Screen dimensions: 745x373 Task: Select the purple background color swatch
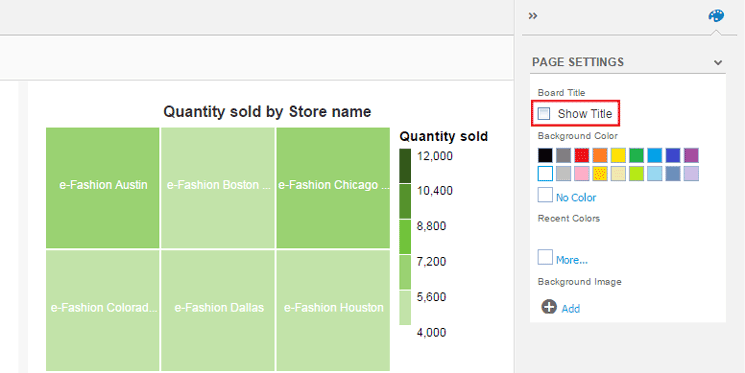[691, 155]
